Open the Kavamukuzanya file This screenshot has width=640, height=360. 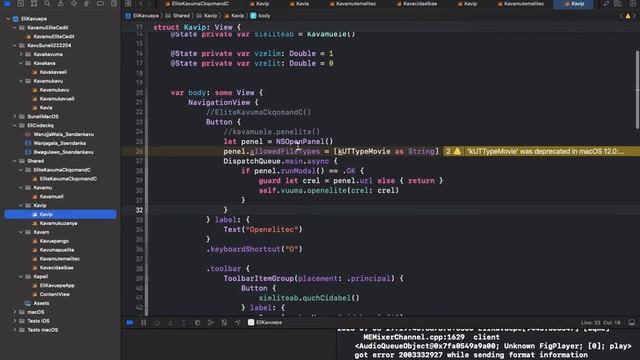pyautogui.click(x=58, y=223)
